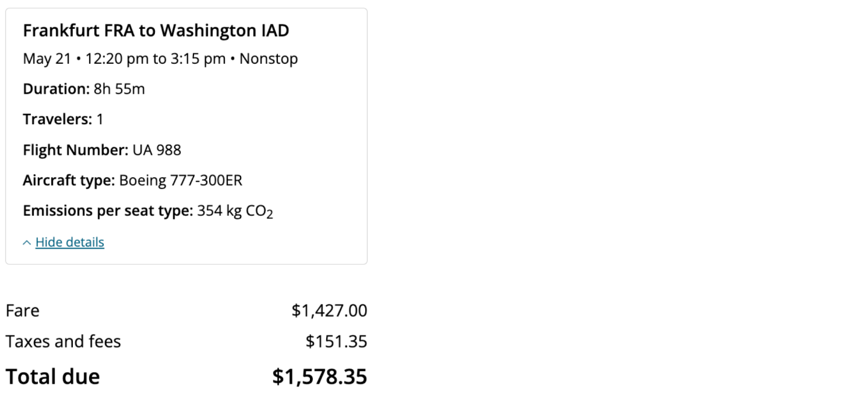Select the UA 988 flight number
The height and width of the screenshot is (394, 868).
[157, 150]
